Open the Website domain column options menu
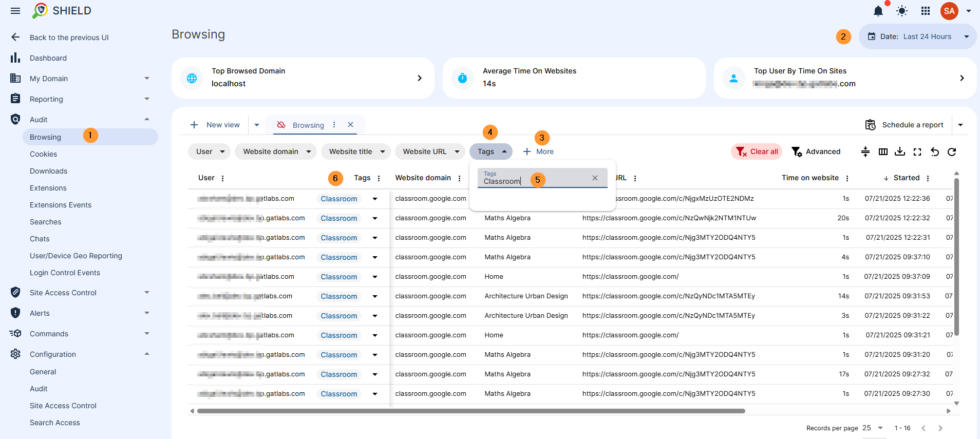980x439 pixels. [x=459, y=178]
